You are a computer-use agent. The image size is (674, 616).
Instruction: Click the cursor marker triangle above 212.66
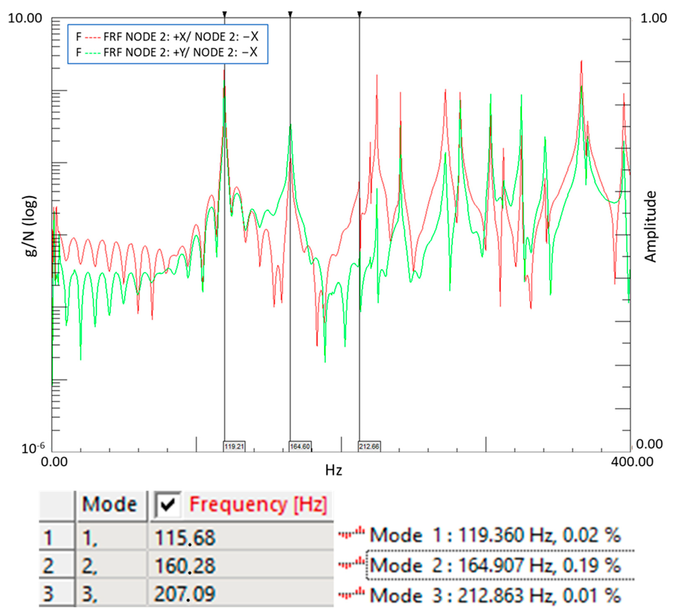click(359, 14)
